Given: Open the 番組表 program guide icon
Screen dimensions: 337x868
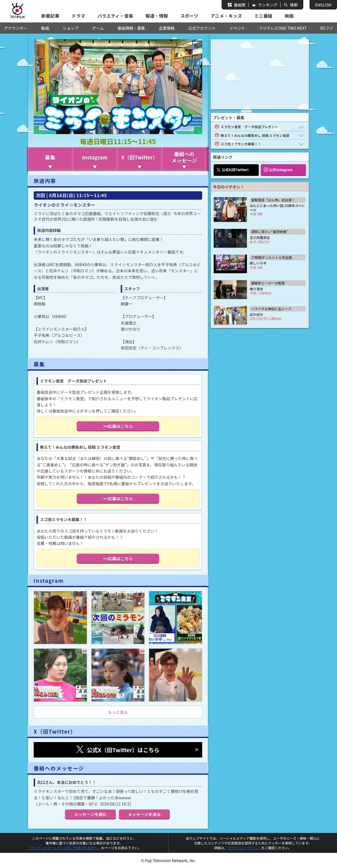Looking at the screenshot, I should pos(230,5).
